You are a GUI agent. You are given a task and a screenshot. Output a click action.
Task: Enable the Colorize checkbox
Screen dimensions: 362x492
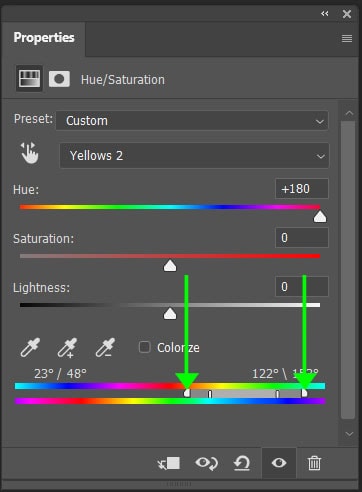pyautogui.click(x=145, y=347)
